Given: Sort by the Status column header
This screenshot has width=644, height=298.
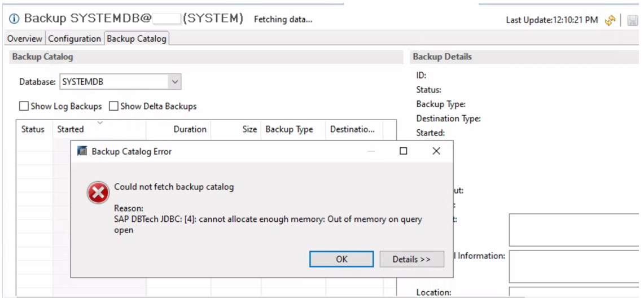Looking at the screenshot, I should (x=34, y=129).
